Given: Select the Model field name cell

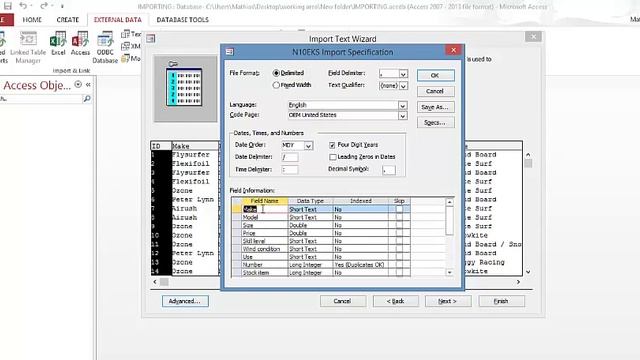Looking at the screenshot, I should click(x=265, y=217).
